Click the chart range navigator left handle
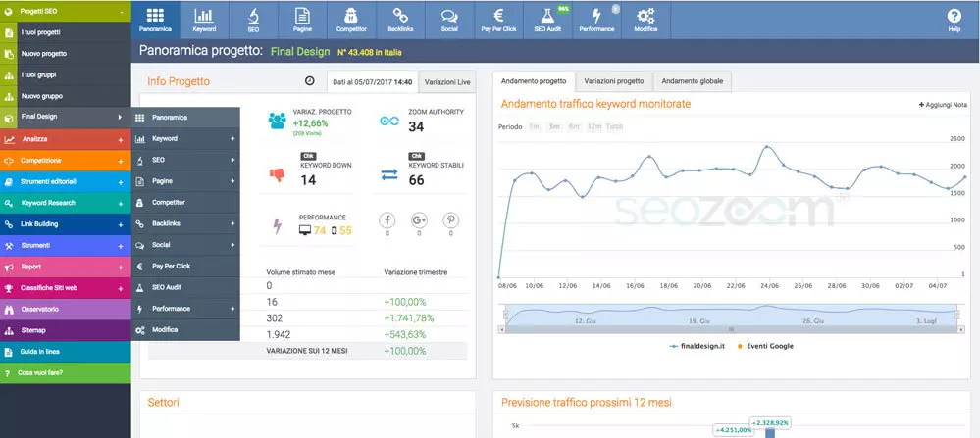The width and height of the screenshot is (980, 438). click(x=505, y=315)
